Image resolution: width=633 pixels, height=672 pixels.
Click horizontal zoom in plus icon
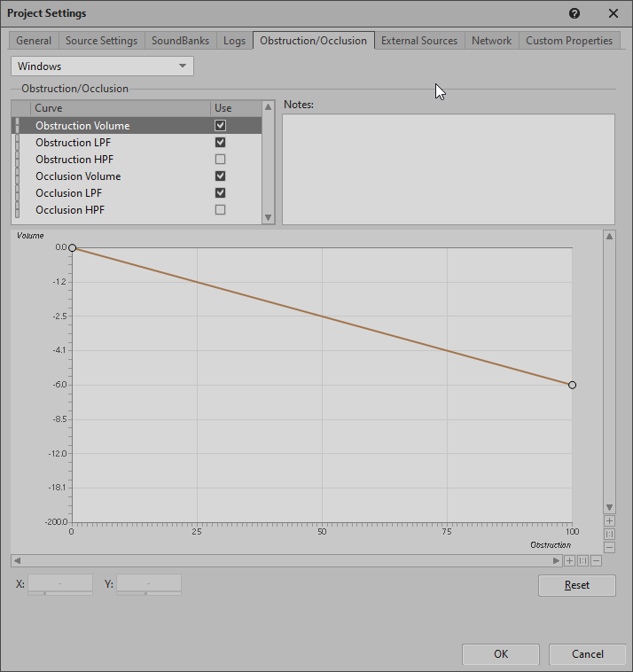[x=569, y=560]
